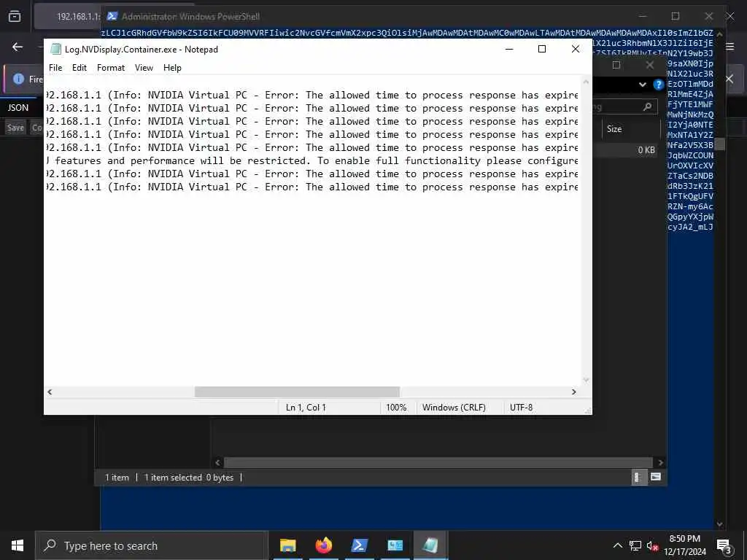Viewport: 747px width, 560px height.
Task: Open the Format menu in Notepad
Action: pos(111,68)
